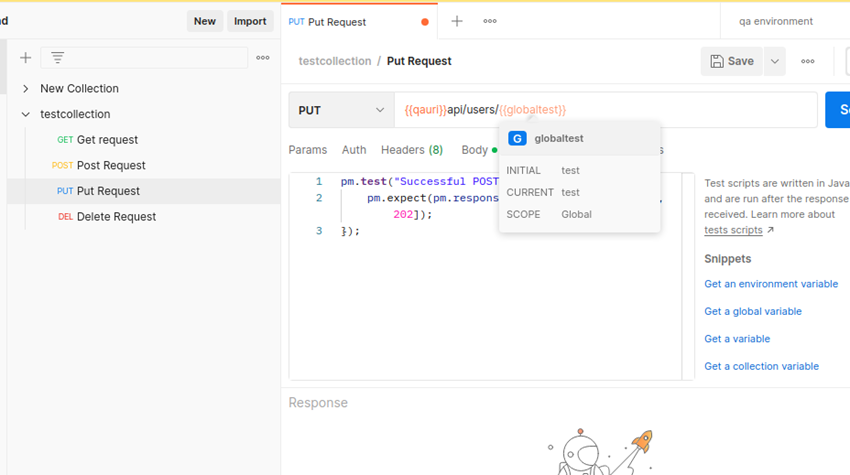The height and width of the screenshot is (475, 850).
Task: Open tab overflow three-dot menu
Action: [490, 21]
